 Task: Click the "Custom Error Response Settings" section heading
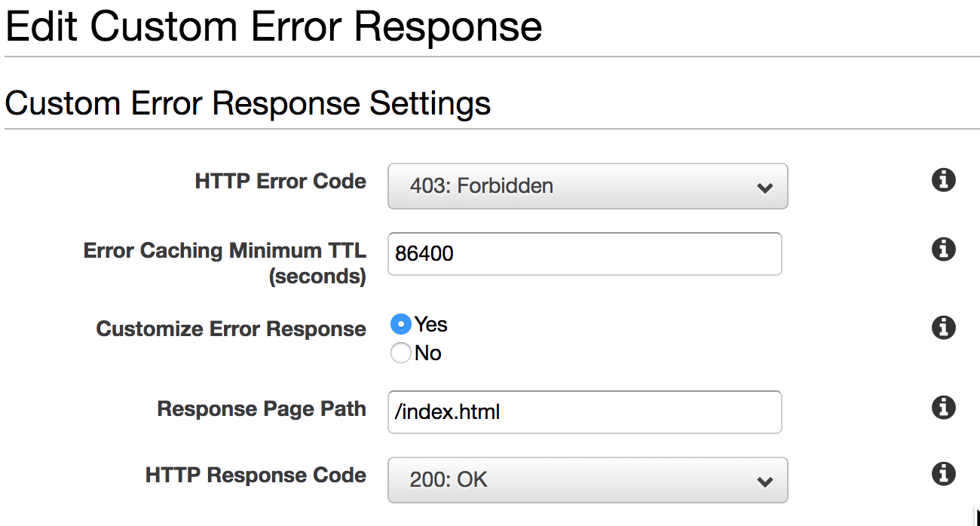pos(248,103)
